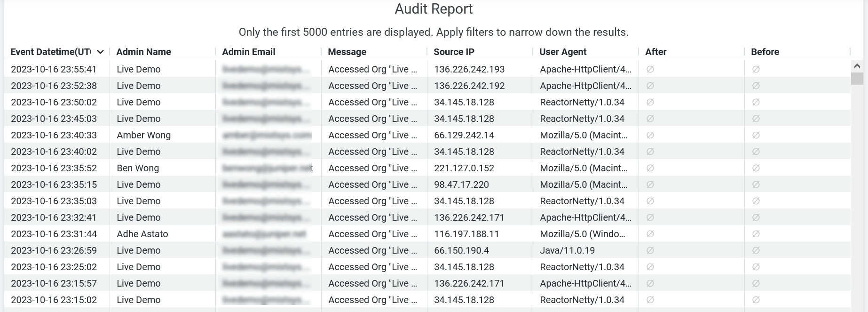This screenshot has width=868, height=312.
Task: Click the Before null icon in the 23:55:41 row
Action: click(756, 69)
